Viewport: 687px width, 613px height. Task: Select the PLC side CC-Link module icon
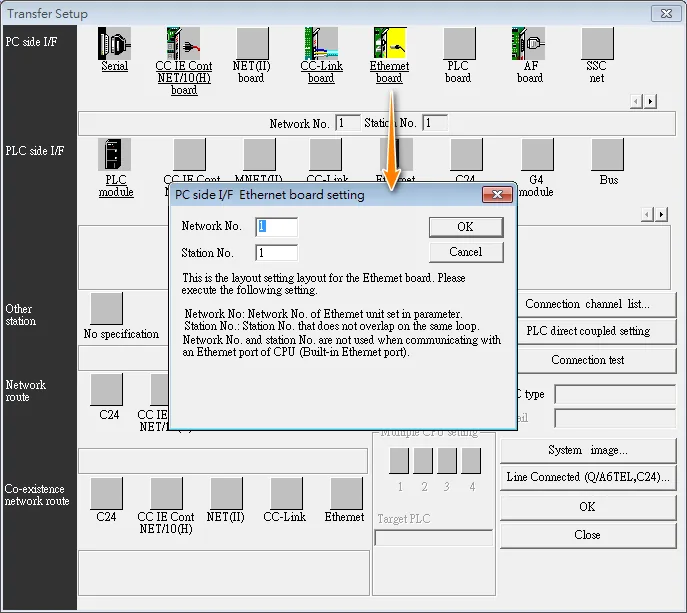click(326, 154)
